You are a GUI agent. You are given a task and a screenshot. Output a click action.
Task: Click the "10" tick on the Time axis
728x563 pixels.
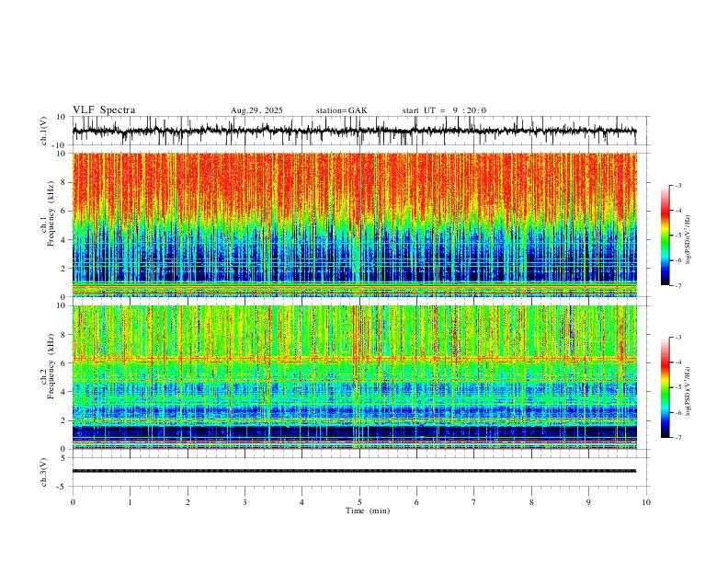tap(646, 502)
